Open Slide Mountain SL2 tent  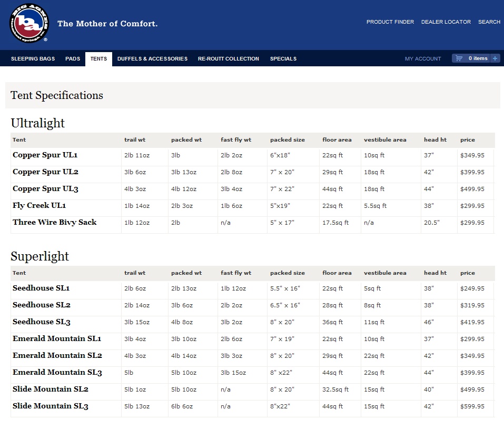(51, 389)
